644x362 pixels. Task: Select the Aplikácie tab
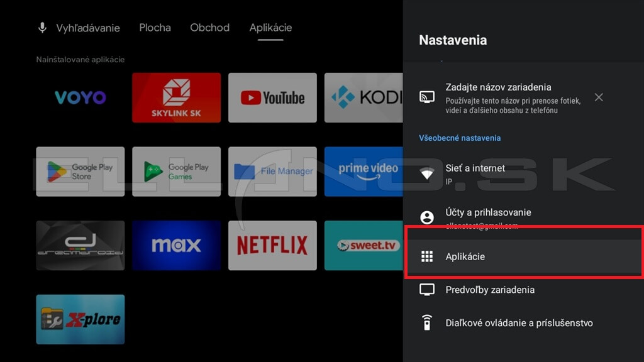click(x=270, y=28)
